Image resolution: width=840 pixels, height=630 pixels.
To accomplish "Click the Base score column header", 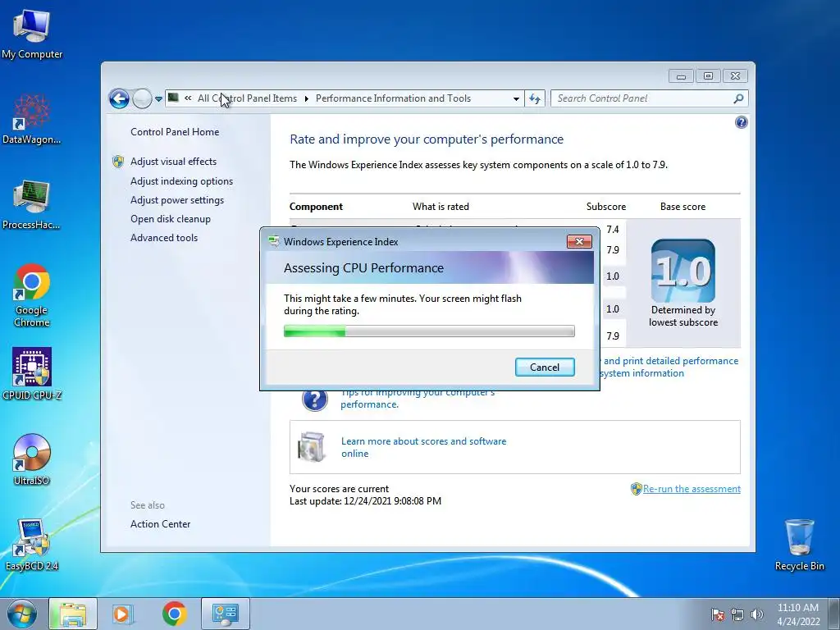I will 682,206.
